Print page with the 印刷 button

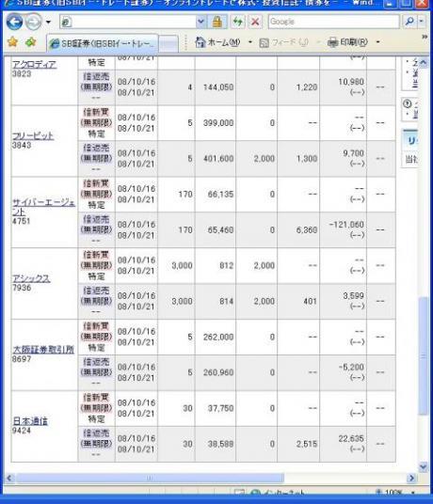347,42
